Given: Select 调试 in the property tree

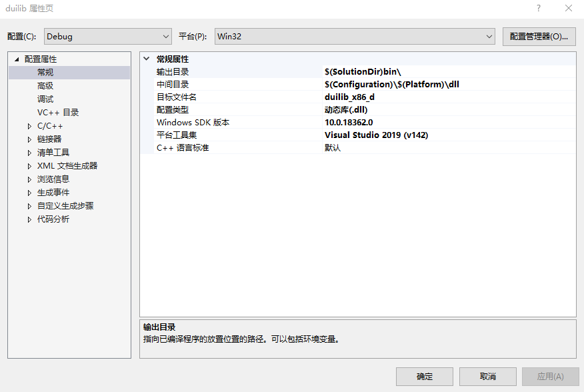Looking at the screenshot, I should pyautogui.click(x=45, y=99).
